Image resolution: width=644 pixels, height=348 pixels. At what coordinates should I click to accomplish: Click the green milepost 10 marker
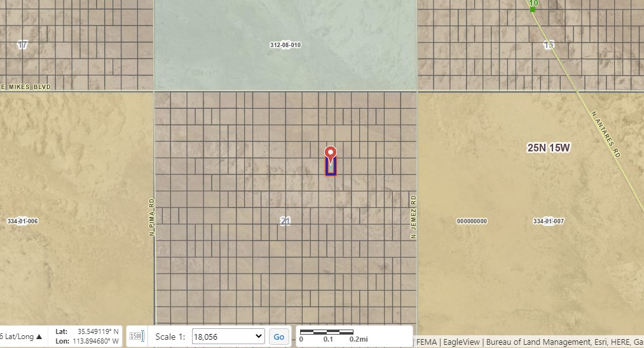point(533,5)
